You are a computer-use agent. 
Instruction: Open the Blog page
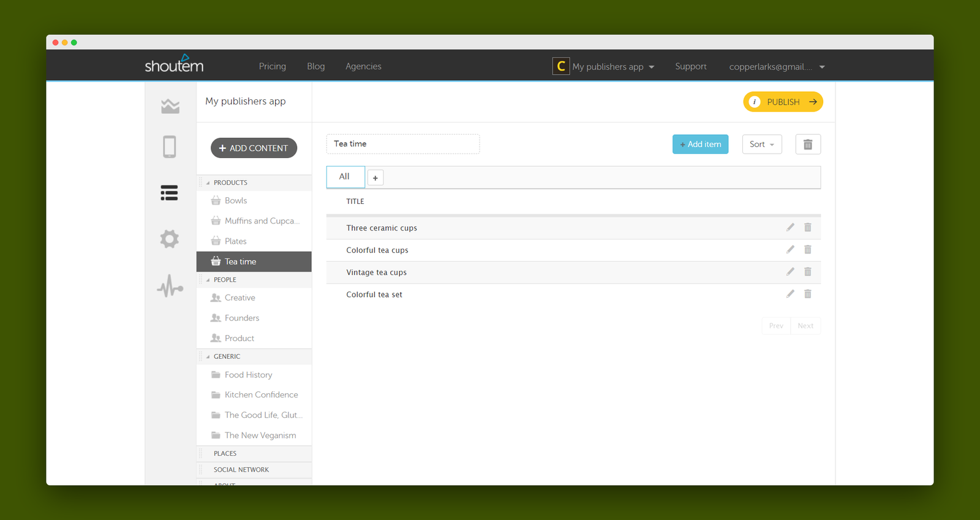click(316, 66)
